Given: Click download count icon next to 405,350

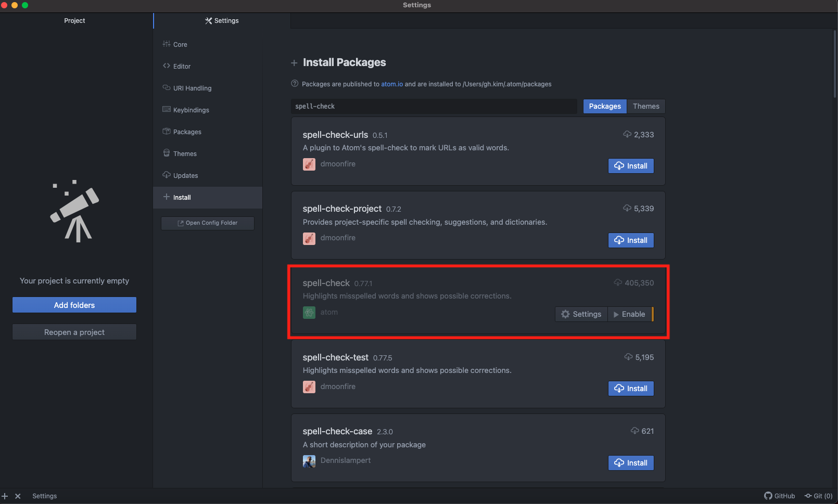Looking at the screenshot, I should [618, 282].
